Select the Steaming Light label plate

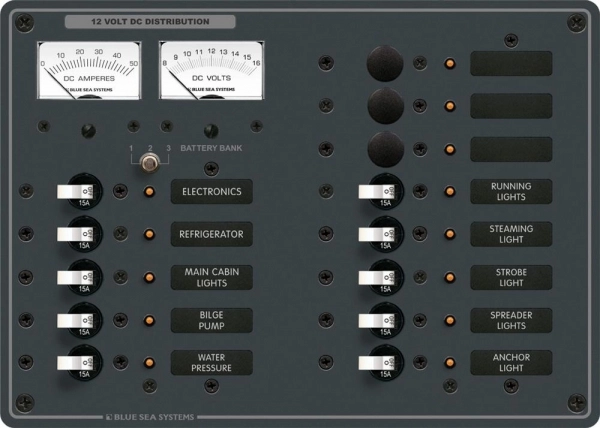pos(511,234)
